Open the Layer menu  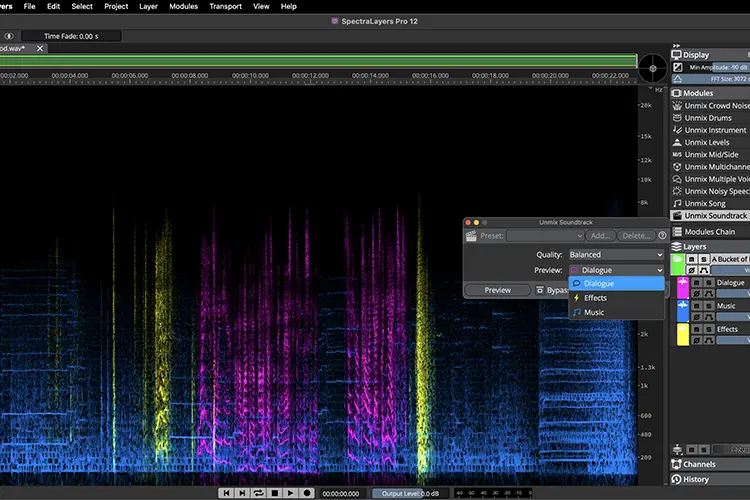(148, 6)
